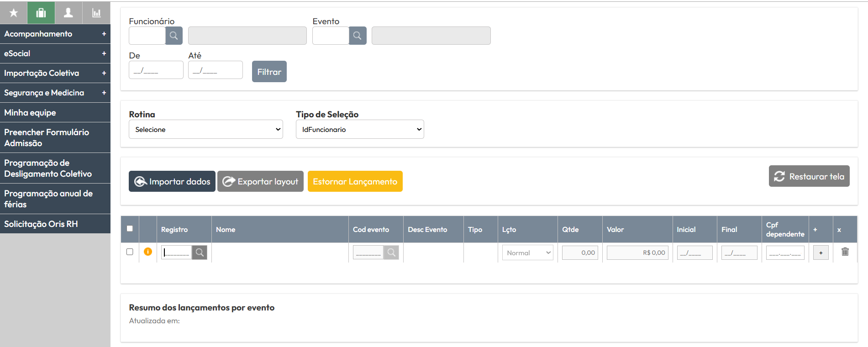
Task: Check the first table row checkbox
Action: [130, 252]
